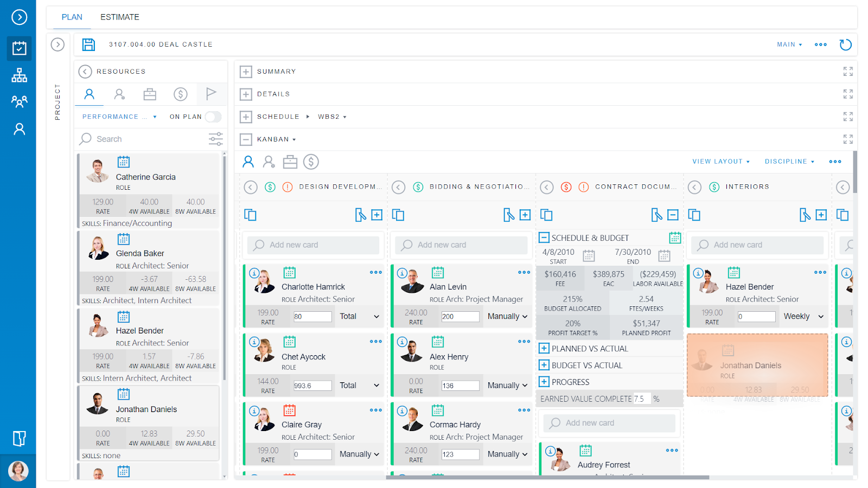Screen dimensions: 868x488
Task: Select the briefcase tab in Resources panel
Action: pyautogui.click(x=150, y=94)
